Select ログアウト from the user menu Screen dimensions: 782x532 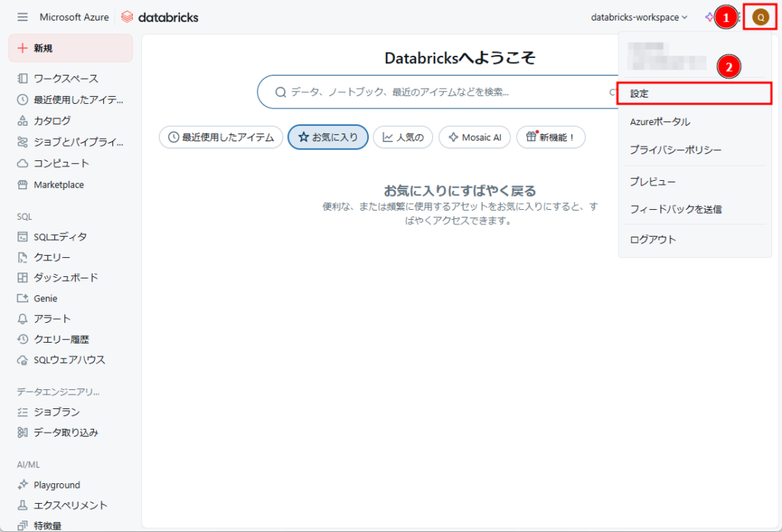coord(694,240)
